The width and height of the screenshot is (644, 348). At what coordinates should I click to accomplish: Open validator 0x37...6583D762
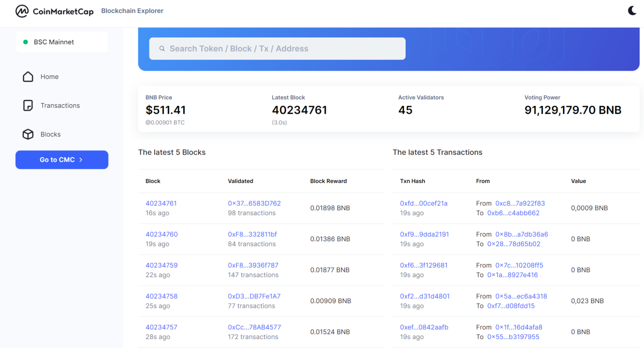254,203
